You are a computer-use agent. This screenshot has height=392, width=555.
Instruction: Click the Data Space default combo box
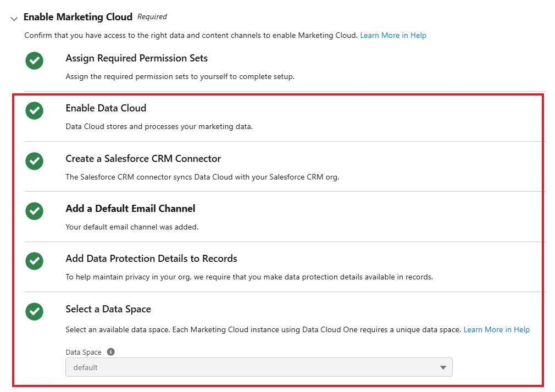click(x=259, y=367)
